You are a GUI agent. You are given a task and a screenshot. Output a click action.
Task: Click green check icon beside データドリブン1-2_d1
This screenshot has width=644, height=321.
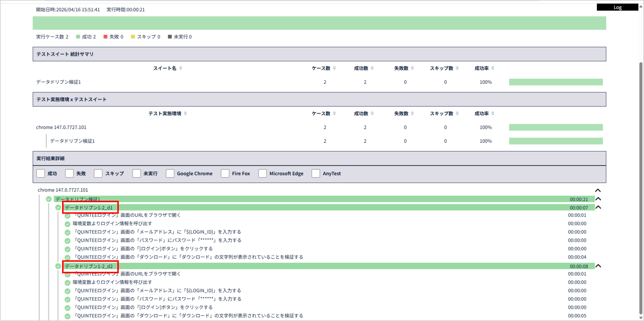58,208
